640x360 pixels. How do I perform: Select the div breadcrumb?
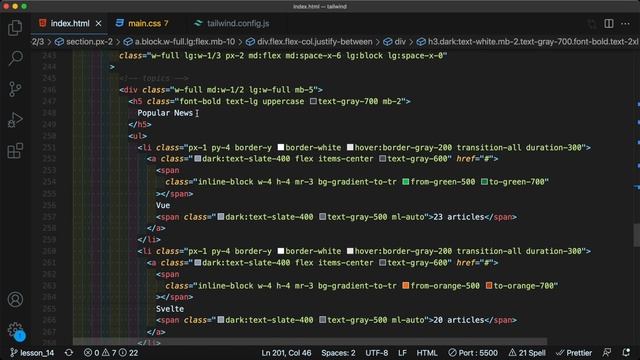click(395, 42)
